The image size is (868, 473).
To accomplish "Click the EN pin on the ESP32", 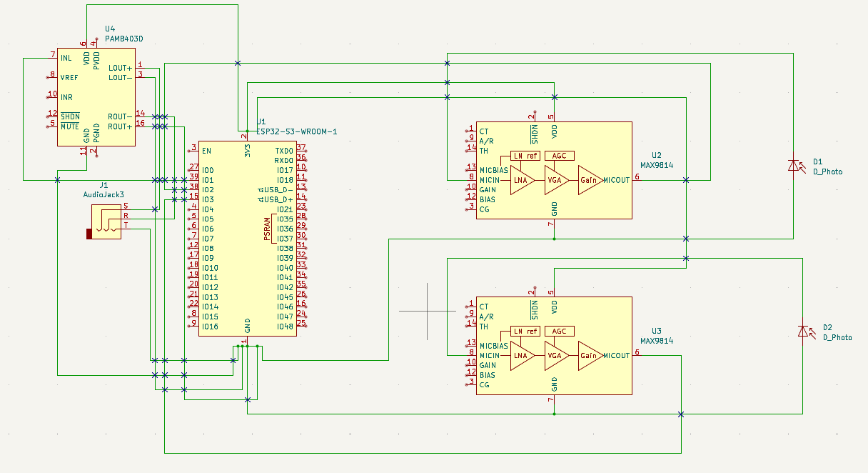I will click(x=206, y=151).
